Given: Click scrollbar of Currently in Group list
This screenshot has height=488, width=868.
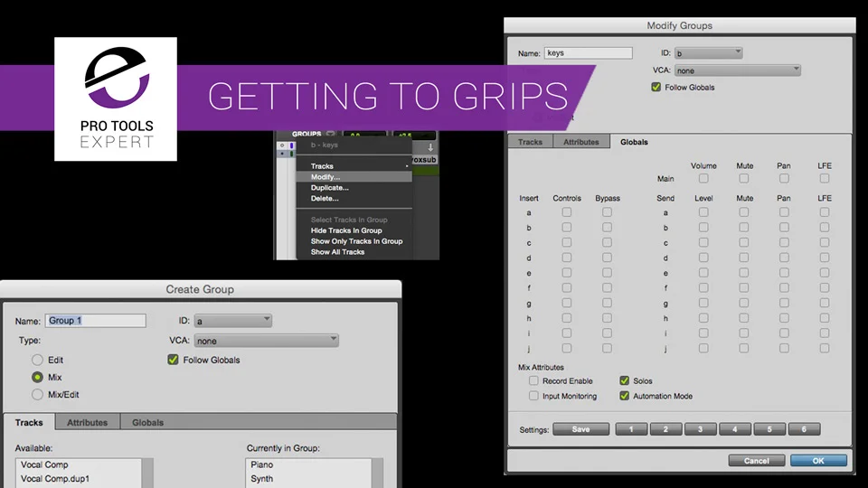Looking at the screenshot, I should coord(378,473).
